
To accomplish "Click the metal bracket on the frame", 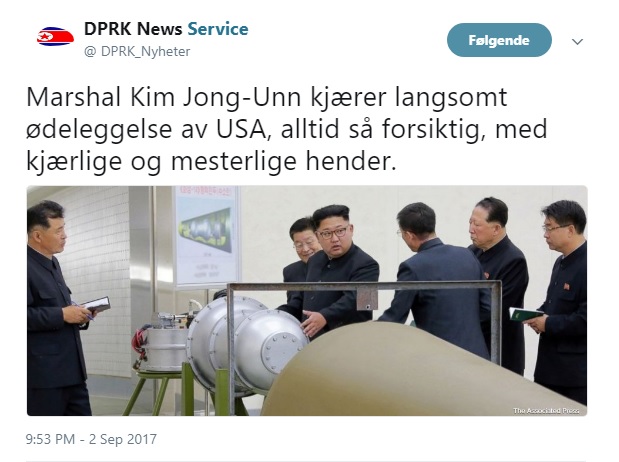I will [368, 298].
